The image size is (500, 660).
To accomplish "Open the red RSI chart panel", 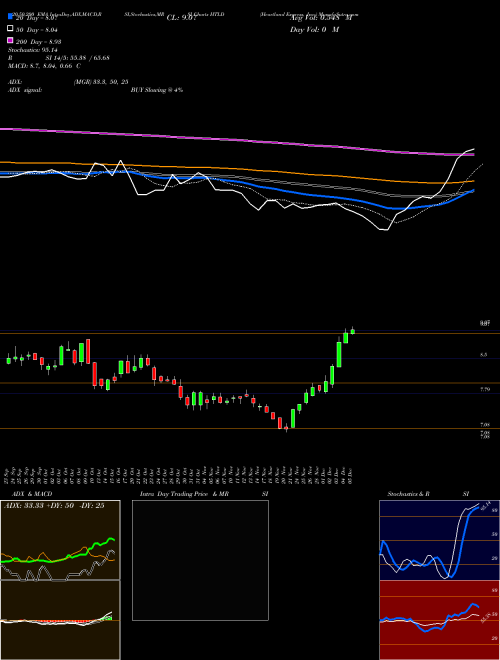I will pos(439,620).
